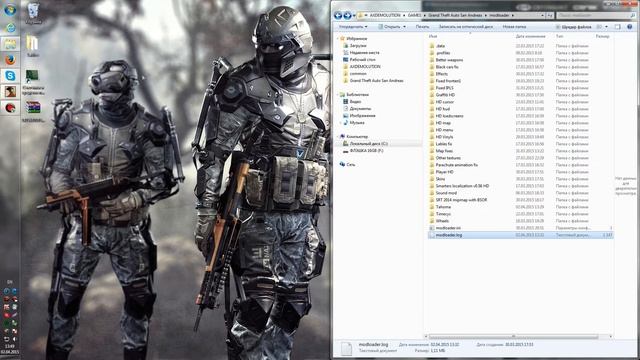Screen dimensions: 640x360
Task: Select the "HD menu" folder
Action: pos(444,130)
